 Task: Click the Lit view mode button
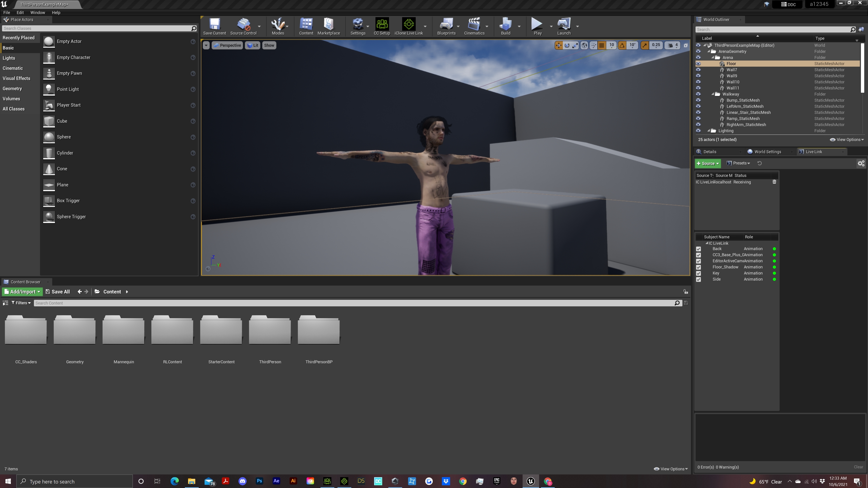coord(253,45)
